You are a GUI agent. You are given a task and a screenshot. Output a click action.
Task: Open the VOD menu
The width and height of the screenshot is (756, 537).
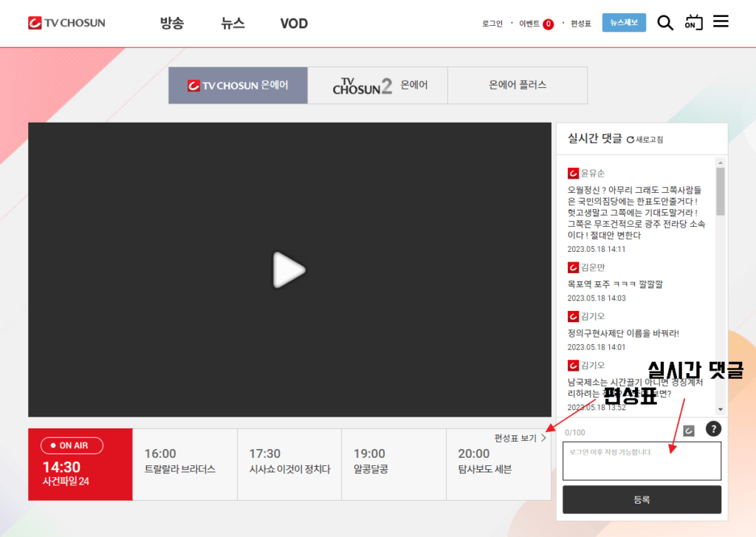click(x=294, y=23)
